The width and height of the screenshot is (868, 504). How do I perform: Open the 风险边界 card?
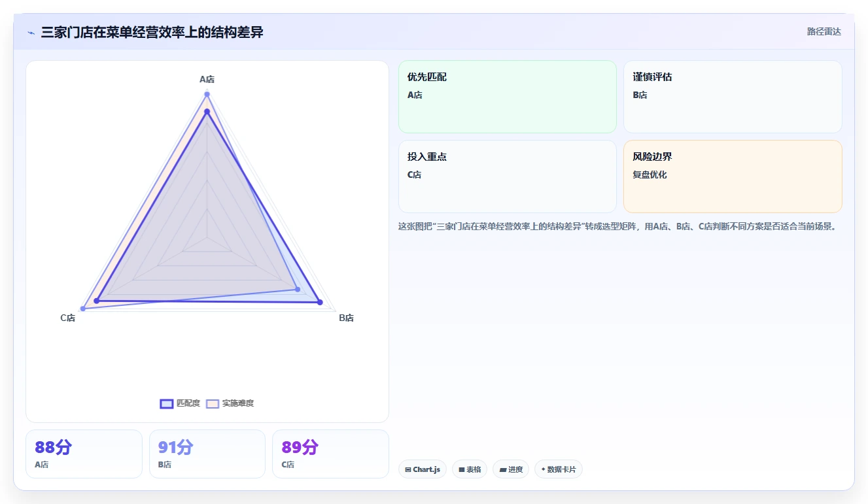(733, 176)
